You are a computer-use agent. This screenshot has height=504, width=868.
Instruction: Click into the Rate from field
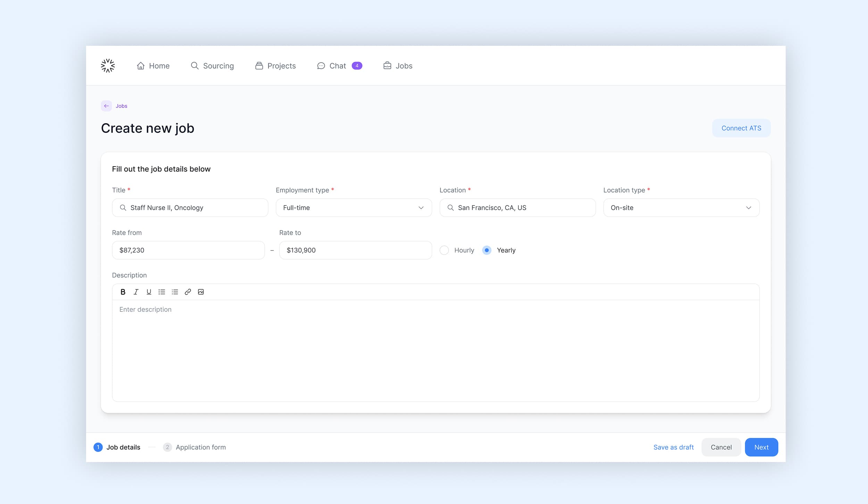click(188, 250)
